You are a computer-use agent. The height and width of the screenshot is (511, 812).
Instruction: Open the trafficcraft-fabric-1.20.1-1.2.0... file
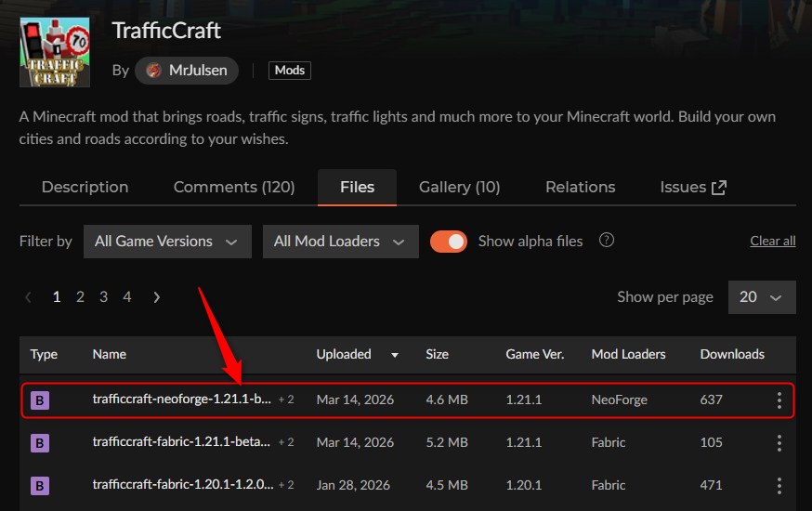[x=183, y=484]
